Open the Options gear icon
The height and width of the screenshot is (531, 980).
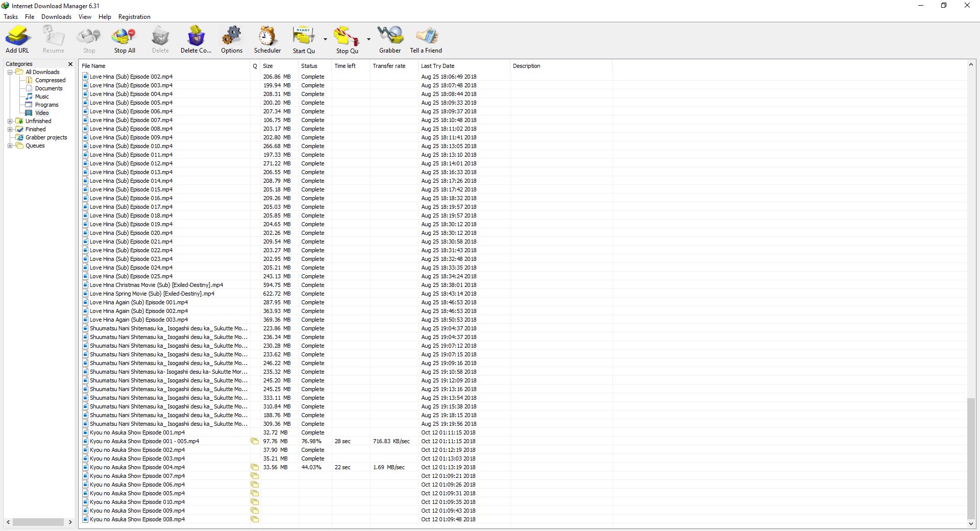tap(232, 37)
